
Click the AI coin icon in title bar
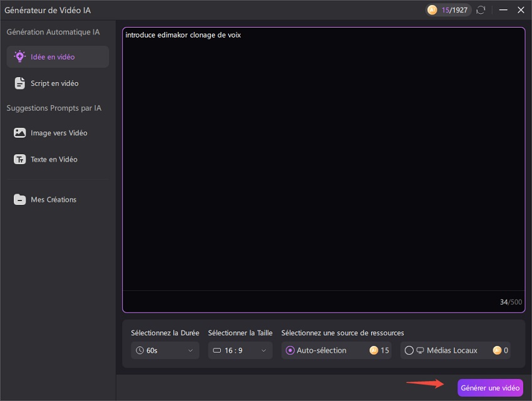pyautogui.click(x=432, y=10)
